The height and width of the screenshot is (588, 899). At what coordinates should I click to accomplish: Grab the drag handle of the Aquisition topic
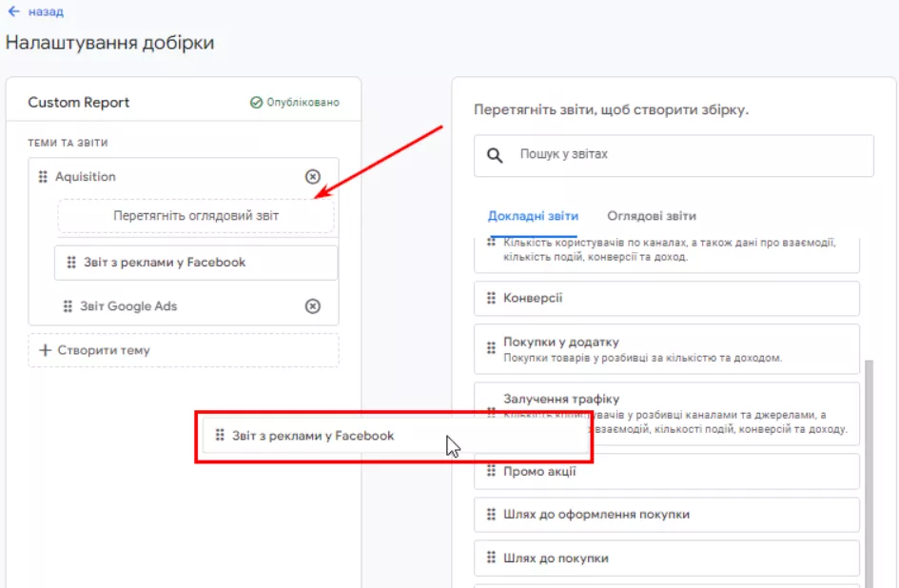point(43,177)
